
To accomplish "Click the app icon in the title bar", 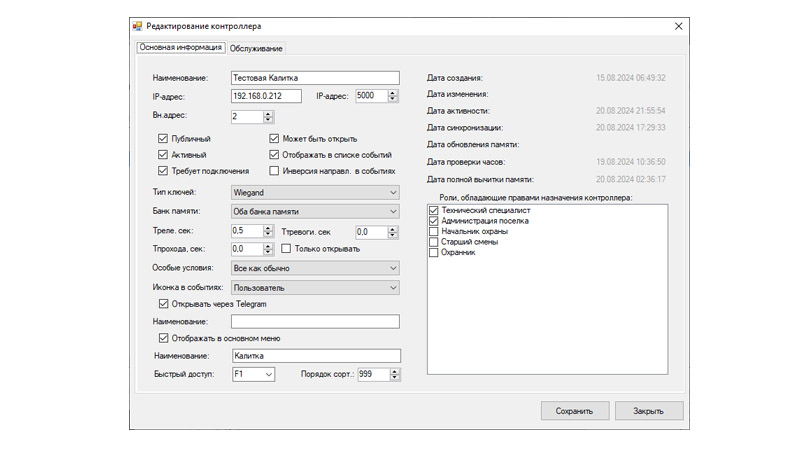I will pos(138,26).
